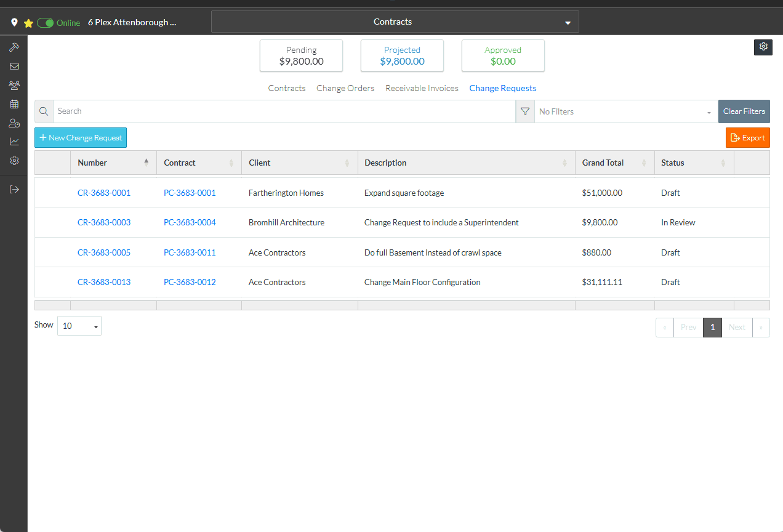Expand the Contracts module dropdown
Image resolution: width=783 pixels, height=532 pixels.
(395, 22)
